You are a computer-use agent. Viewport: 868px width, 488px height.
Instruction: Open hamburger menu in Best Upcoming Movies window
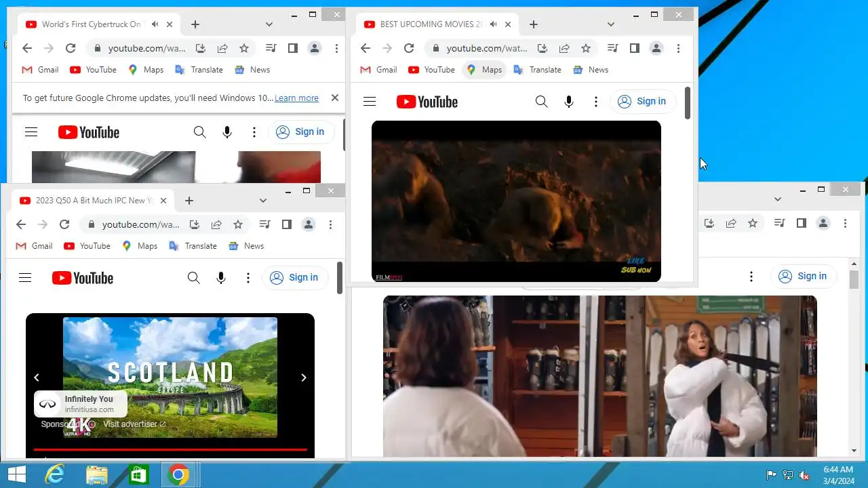pyautogui.click(x=370, y=102)
